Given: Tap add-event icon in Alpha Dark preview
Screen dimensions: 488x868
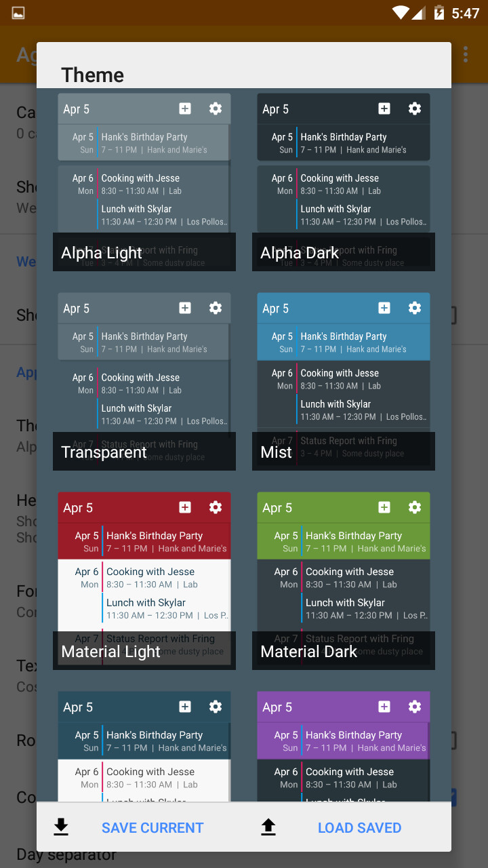Looking at the screenshot, I should [384, 108].
